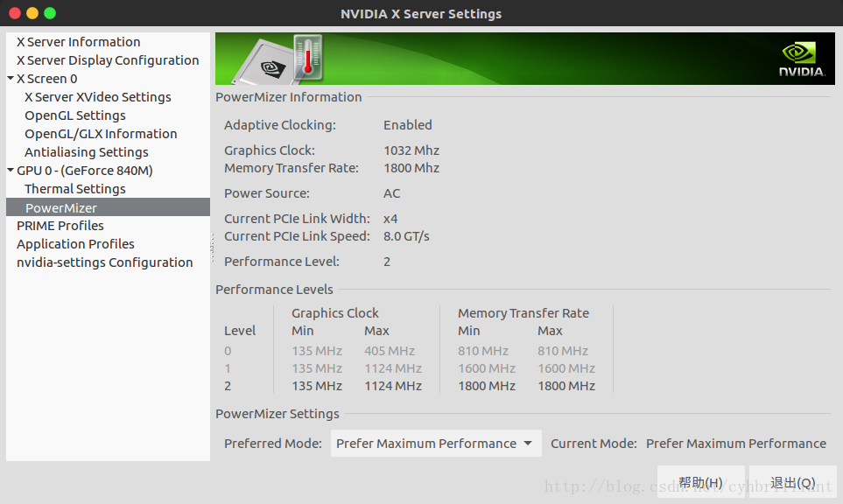Click Current Mode Prefer Maximum Performance text
Screen dimensions: 843x504
click(736, 444)
